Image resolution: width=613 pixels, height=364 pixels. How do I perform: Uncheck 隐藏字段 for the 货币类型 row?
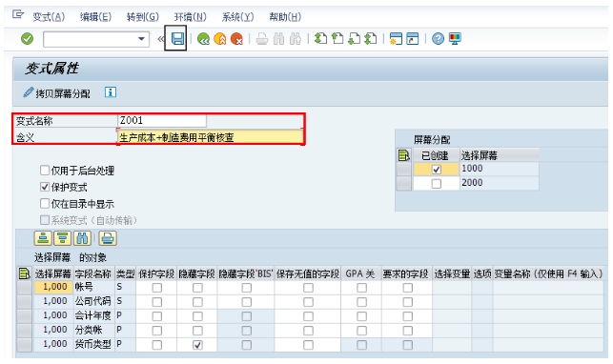(197, 345)
